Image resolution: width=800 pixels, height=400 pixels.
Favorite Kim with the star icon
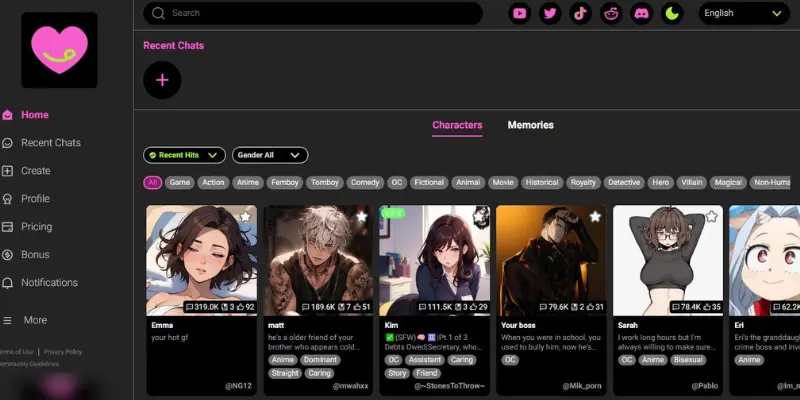pyautogui.click(x=479, y=217)
